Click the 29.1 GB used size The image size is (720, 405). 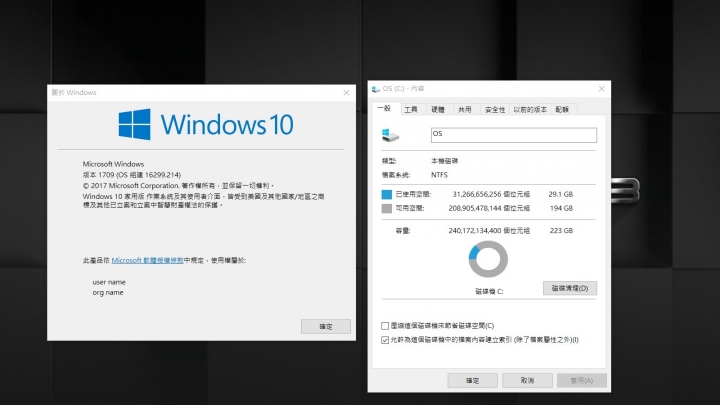pyautogui.click(x=561, y=194)
